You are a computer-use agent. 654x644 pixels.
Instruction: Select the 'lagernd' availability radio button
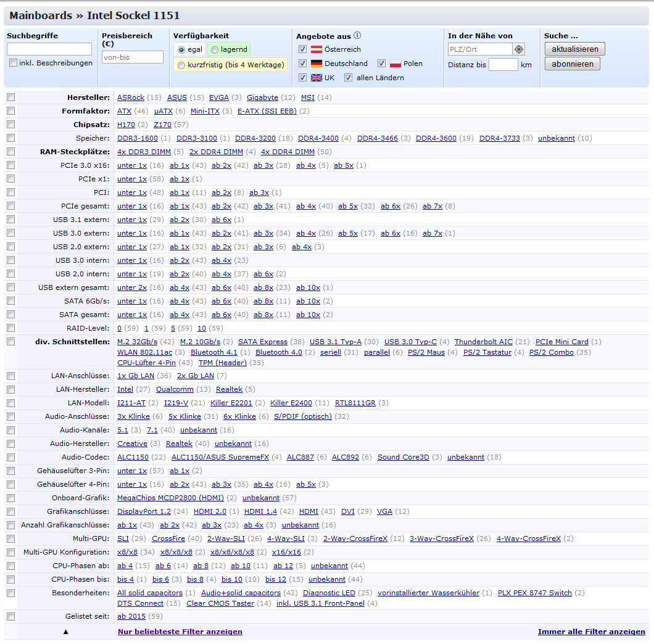(214, 49)
